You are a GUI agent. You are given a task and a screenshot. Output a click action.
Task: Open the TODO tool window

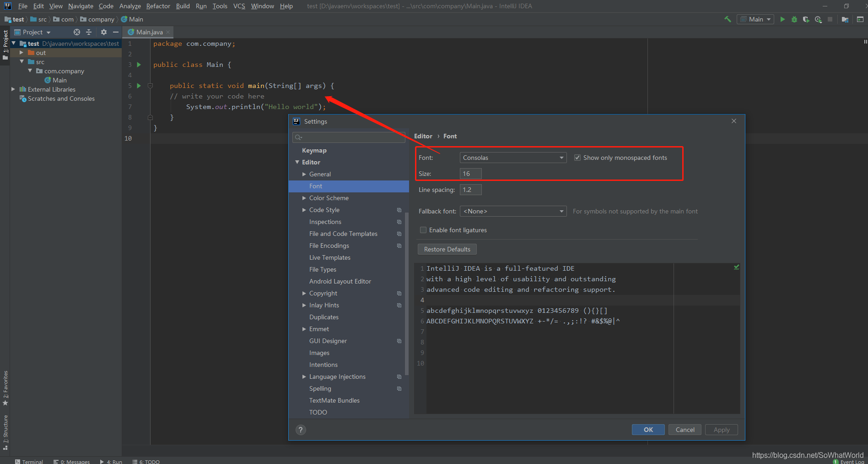point(146,461)
